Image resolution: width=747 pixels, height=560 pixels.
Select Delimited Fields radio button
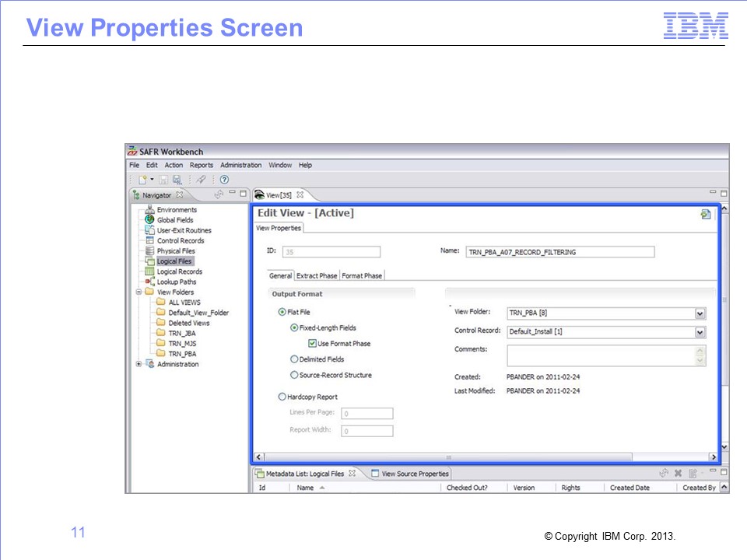[x=294, y=359]
